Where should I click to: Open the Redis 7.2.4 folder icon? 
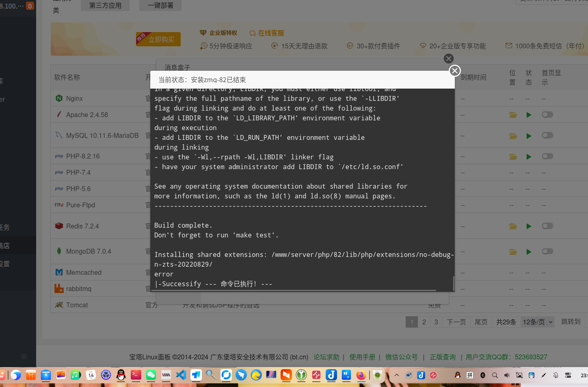pyautogui.click(x=513, y=226)
